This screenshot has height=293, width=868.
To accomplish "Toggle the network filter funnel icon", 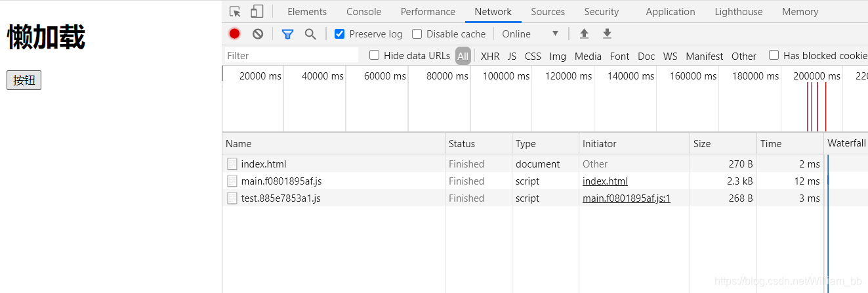I will coord(287,34).
